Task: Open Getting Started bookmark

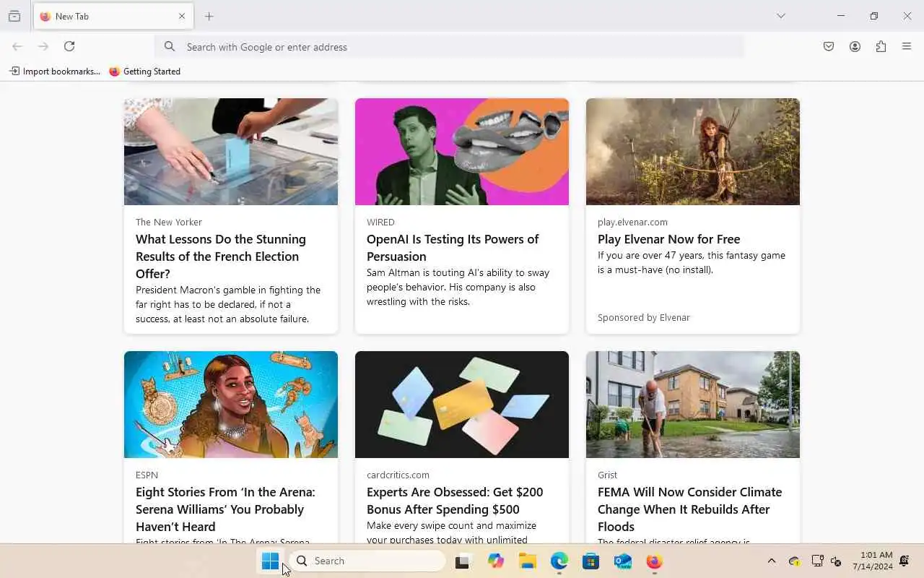Action: [x=144, y=71]
